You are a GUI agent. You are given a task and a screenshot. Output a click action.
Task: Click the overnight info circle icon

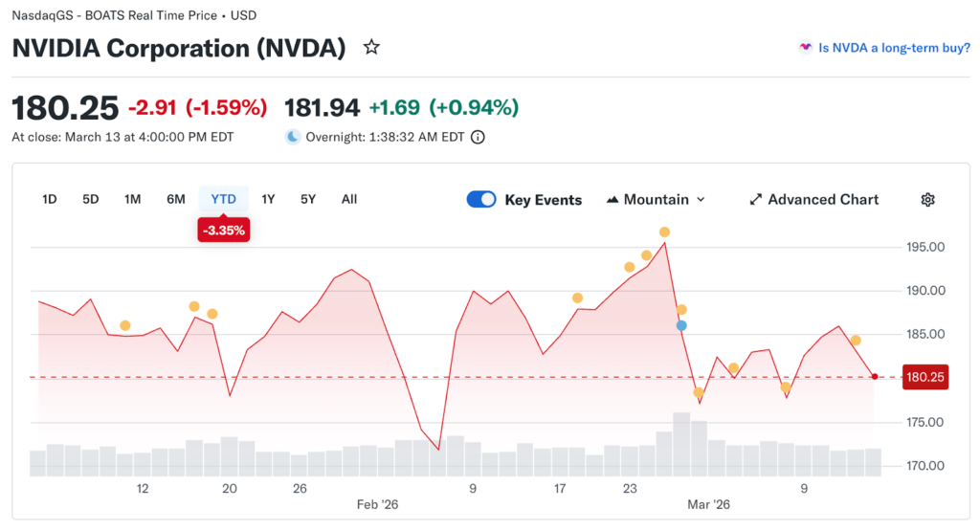(478, 137)
